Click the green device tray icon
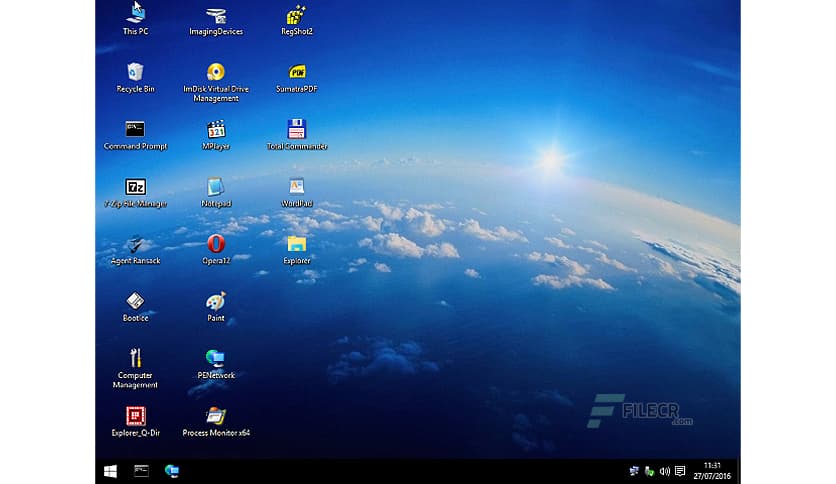Screen dimensions: 836x484 click(x=649, y=471)
